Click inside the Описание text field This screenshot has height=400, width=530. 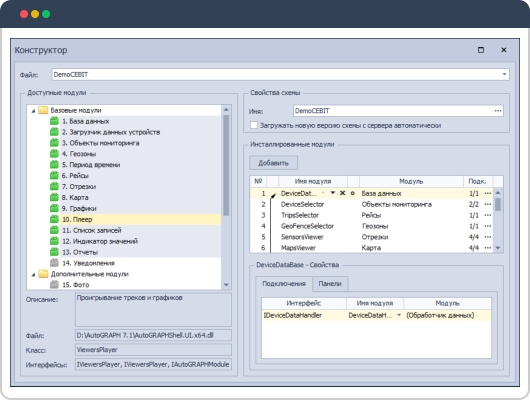(153, 310)
